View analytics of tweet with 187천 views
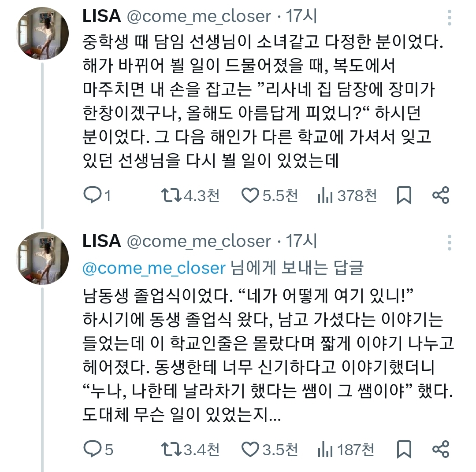 point(325,450)
